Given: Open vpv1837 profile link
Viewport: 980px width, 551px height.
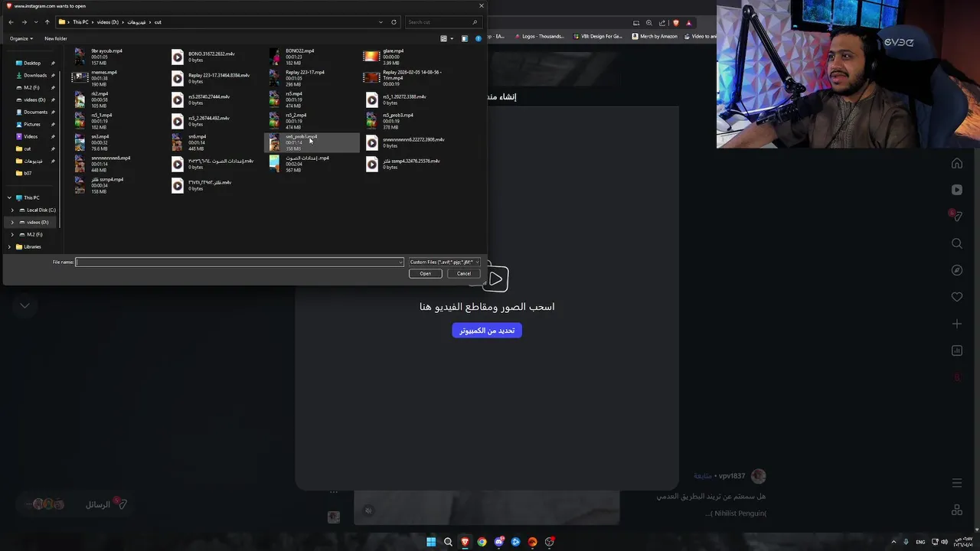Looking at the screenshot, I should tap(731, 476).
